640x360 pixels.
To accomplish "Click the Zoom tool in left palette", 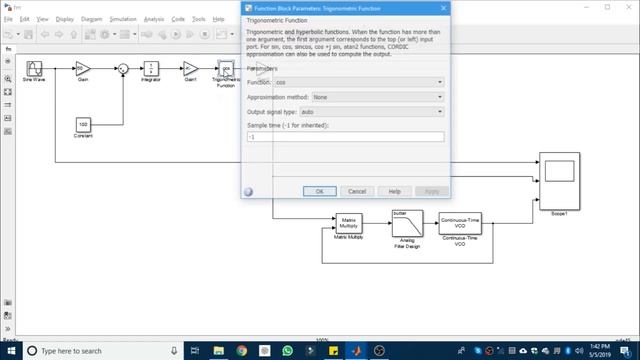I will pos(8,79).
